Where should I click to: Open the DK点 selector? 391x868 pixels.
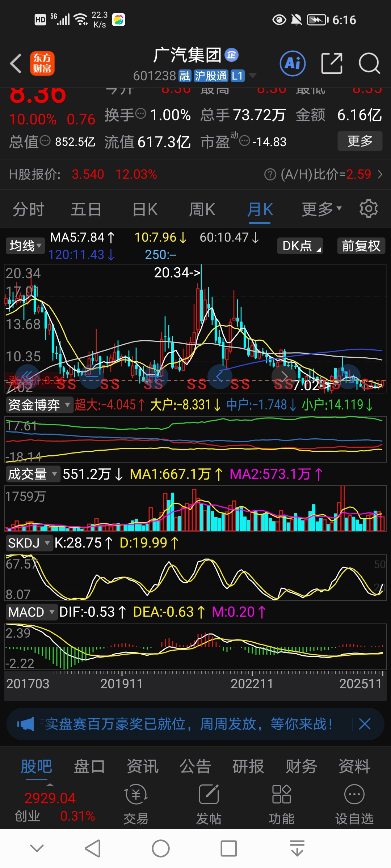pyautogui.click(x=300, y=246)
